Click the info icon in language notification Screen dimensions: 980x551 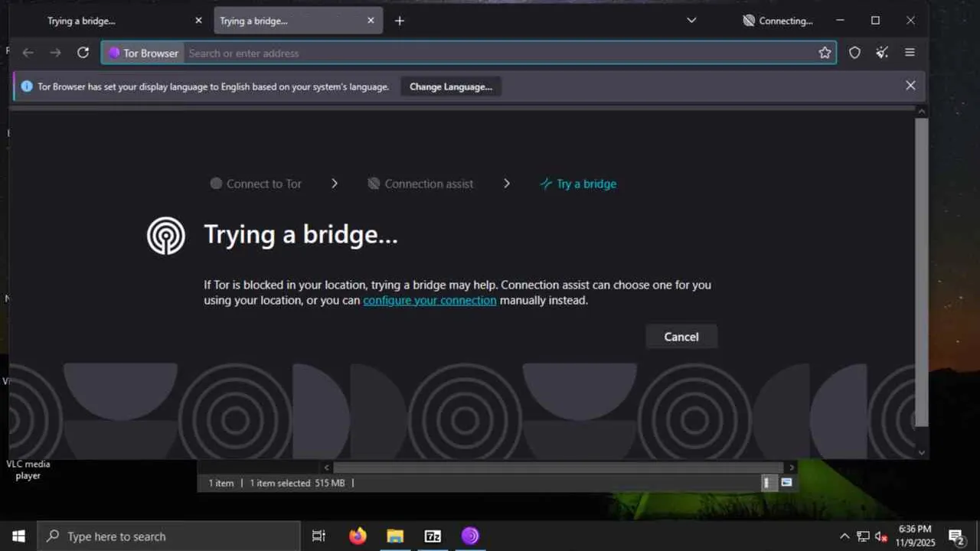27,86
